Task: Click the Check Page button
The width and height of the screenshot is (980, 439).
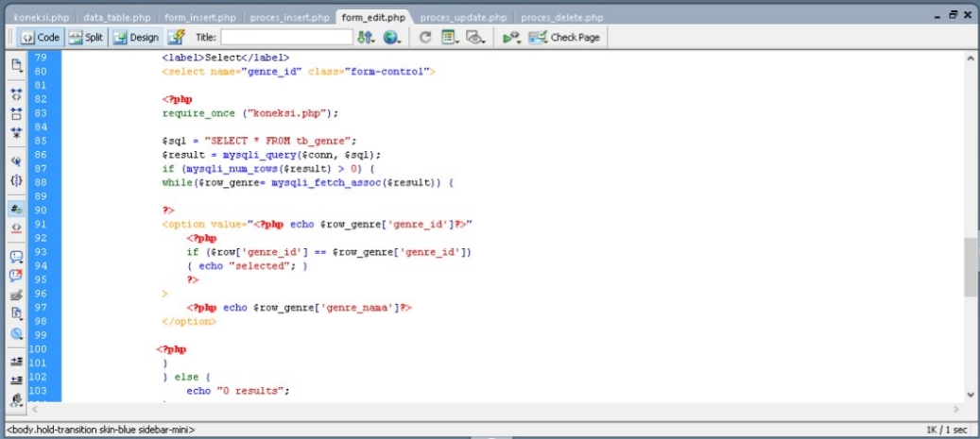Action: 564,38
